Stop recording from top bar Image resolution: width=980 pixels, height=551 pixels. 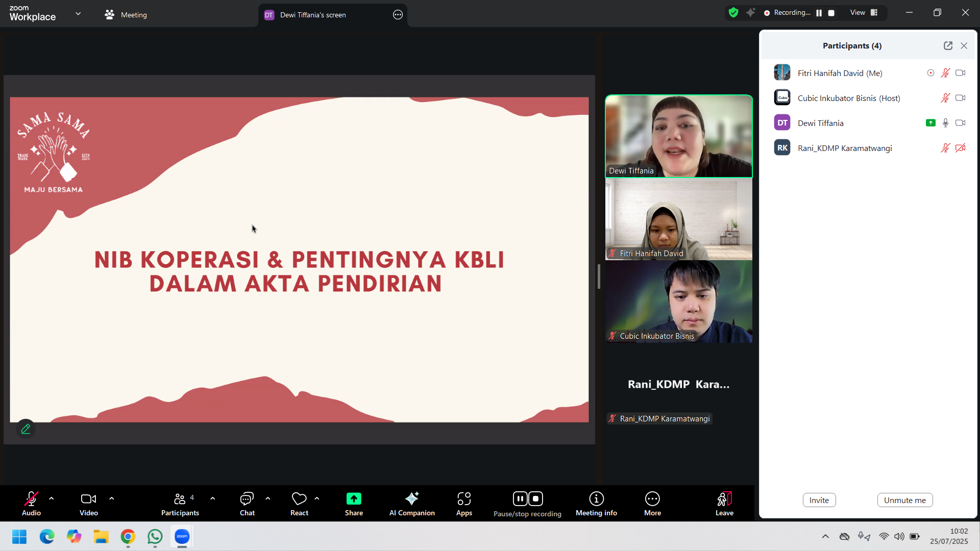click(831, 13)
